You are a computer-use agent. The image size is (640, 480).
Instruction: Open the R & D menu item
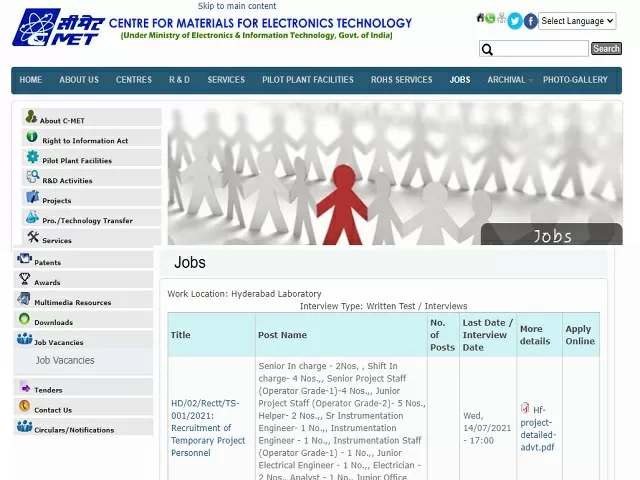[179, 80]
